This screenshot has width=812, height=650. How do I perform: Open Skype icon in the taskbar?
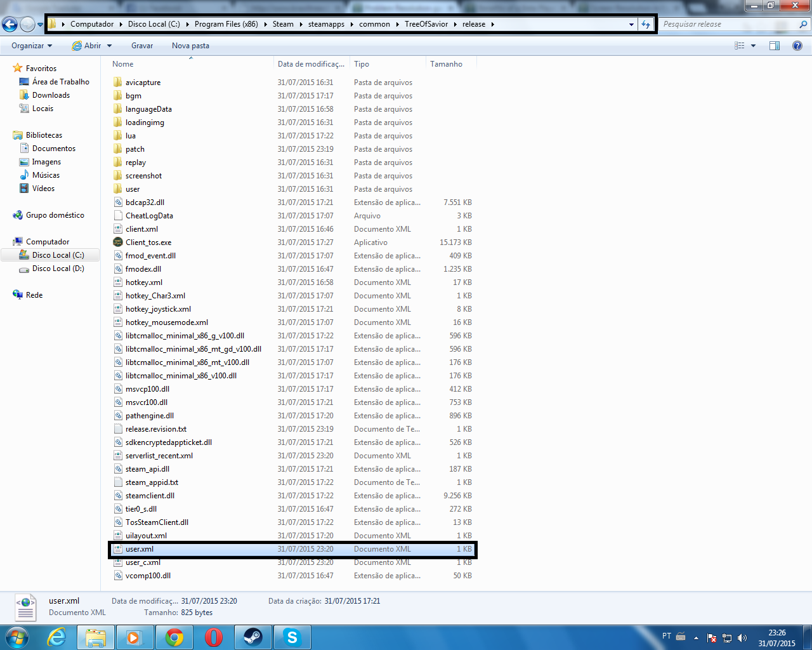(x=292, y=637)
